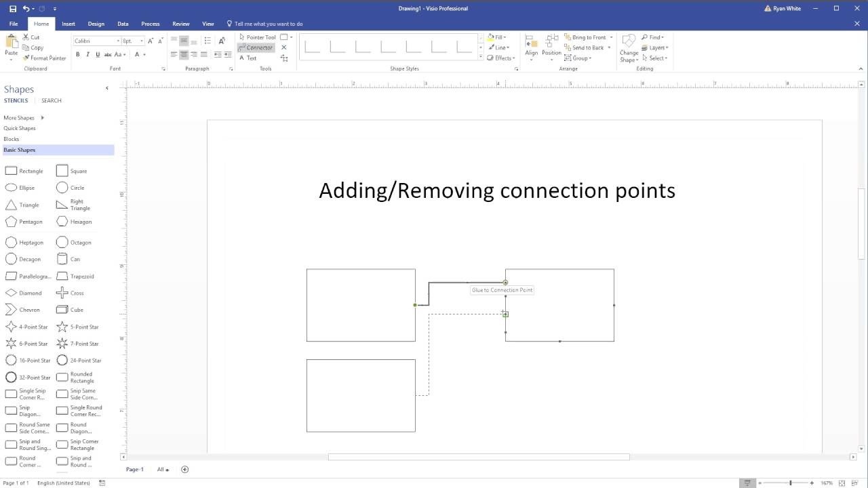Open the Blocks stencil
Screen dimensions: 868x488
[12, 139]
